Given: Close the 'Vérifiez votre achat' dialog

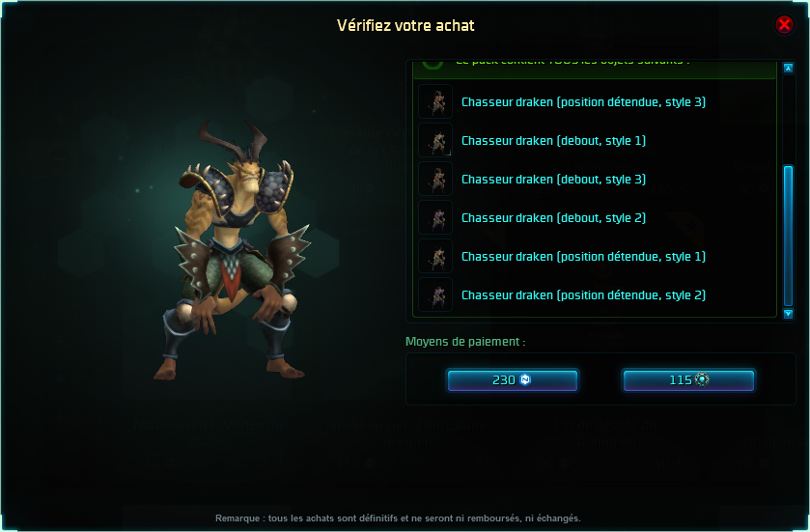Looking at the screenshot, I should [784, 24].
